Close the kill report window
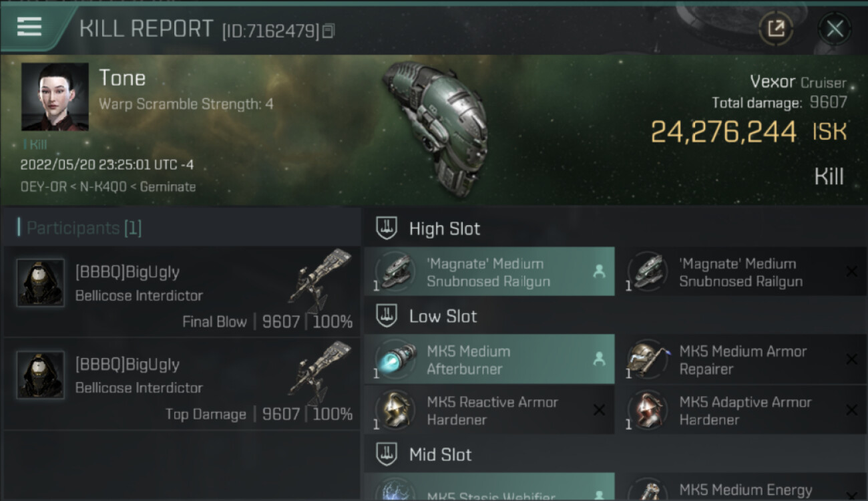The height and width of the screenshot is (501, 868). (x=835, y=29)
